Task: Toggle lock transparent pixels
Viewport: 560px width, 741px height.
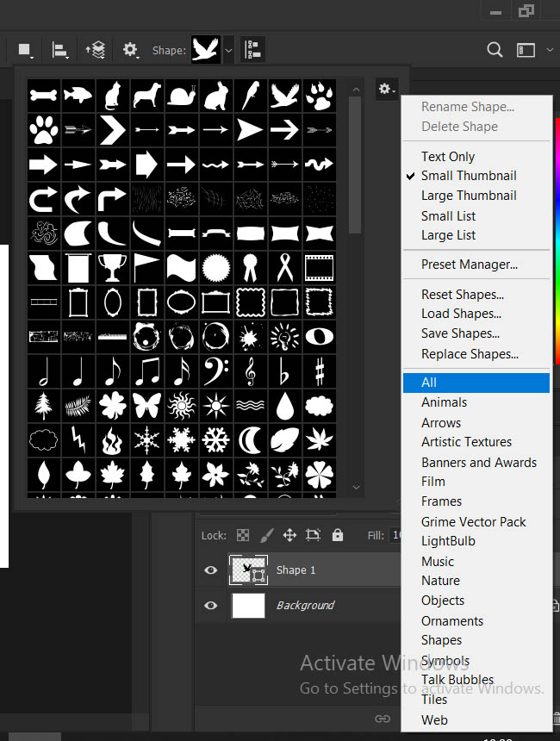Action: (x=243, y=535)
